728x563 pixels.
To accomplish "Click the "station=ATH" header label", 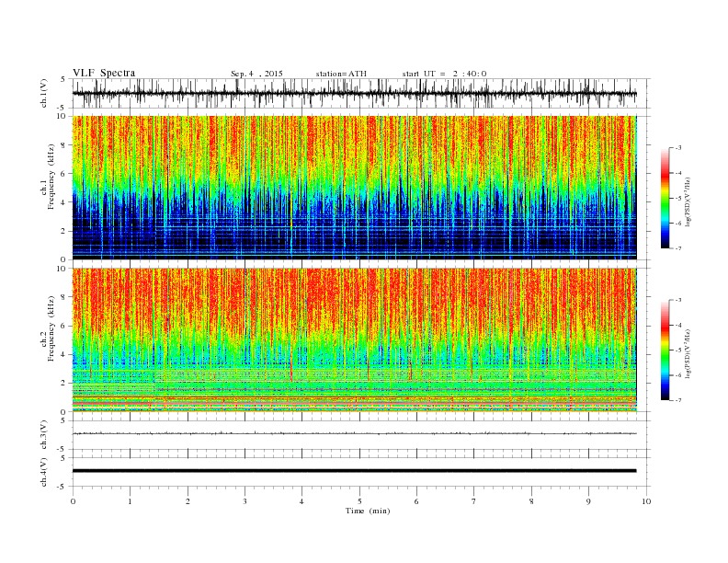I will 341,74.
